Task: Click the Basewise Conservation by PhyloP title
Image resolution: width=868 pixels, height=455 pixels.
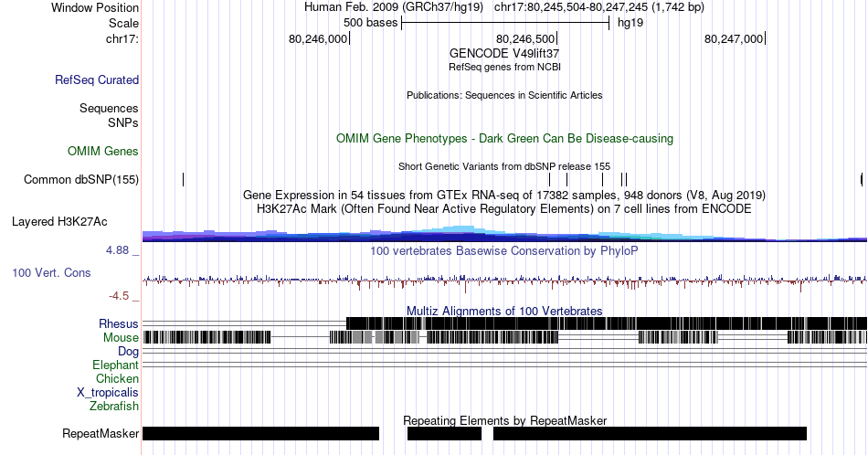Action: point(504,250)
